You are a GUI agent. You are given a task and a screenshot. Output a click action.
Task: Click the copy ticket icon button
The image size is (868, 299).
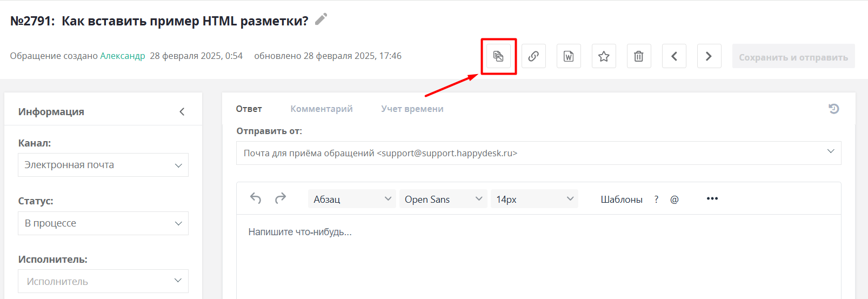[x=498, y=56]
